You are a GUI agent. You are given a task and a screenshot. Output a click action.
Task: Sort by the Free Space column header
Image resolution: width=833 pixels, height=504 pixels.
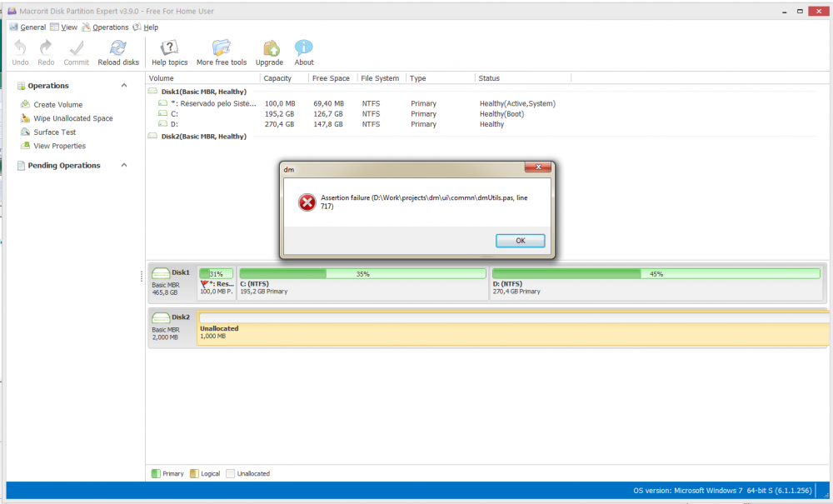[330, 78]
